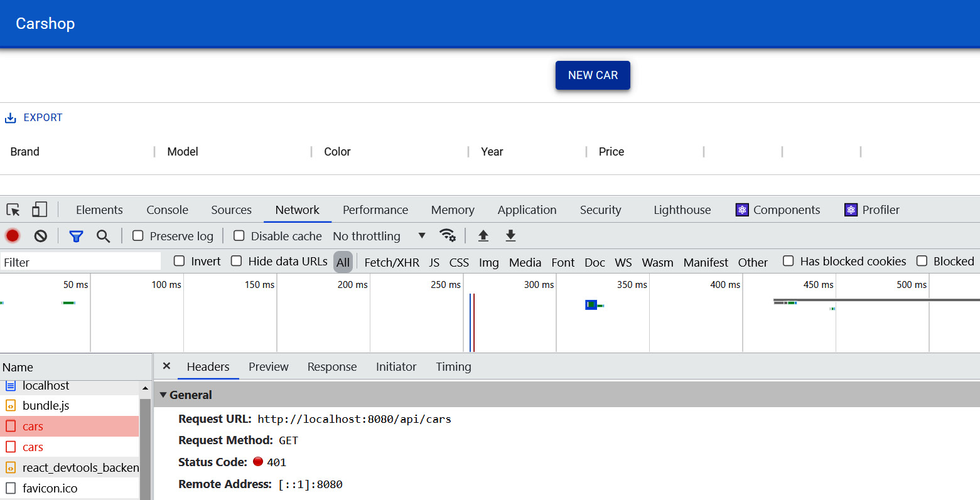Check the Has blocked cookies checkbox
Viewport: 980px width, 500px height.
pos(789,261)
